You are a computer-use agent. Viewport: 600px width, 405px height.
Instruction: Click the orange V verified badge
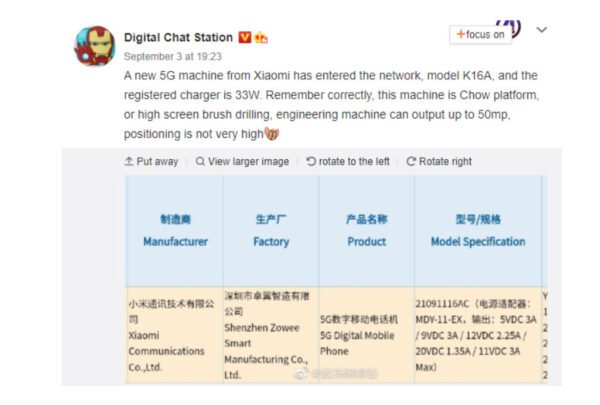245,37
